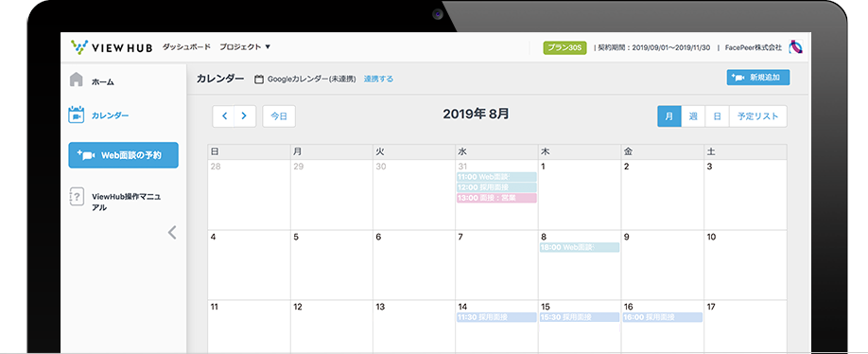Open ViewHub操作マニュアル help icon
This screenshot has height=354, width=868.
tap(77, 197)
